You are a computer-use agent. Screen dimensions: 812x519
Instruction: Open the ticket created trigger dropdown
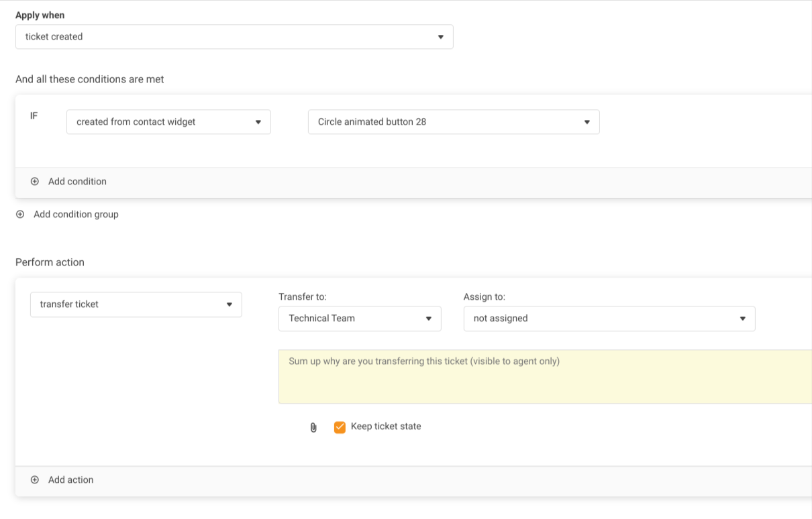coord(228,37)
